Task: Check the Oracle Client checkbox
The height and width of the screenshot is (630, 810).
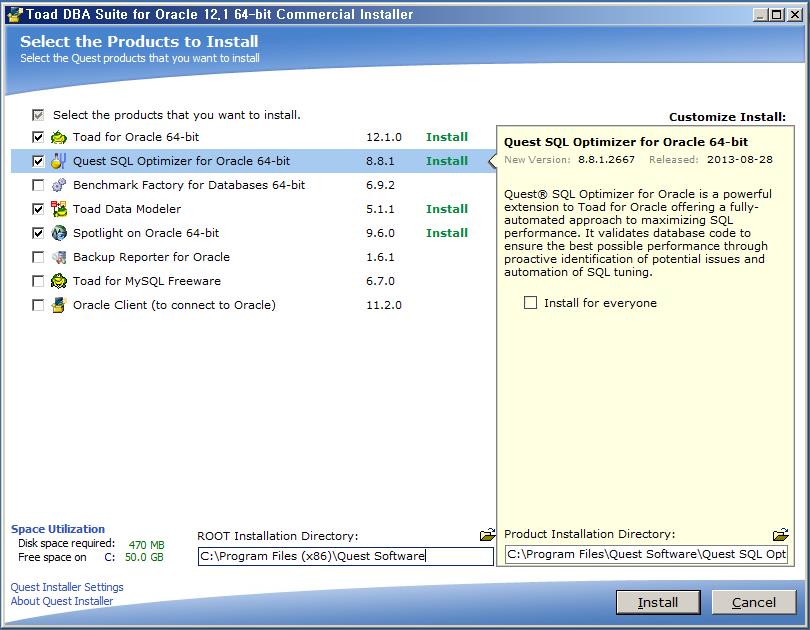Action: coord(38,305)
